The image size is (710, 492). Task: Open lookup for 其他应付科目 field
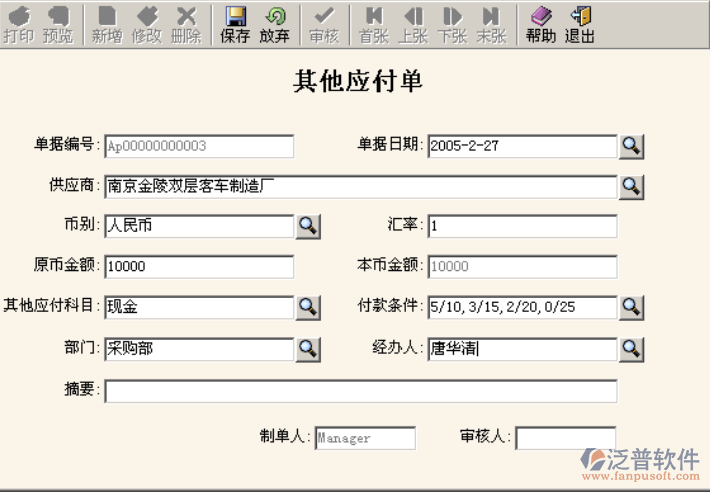pos(308,307)
